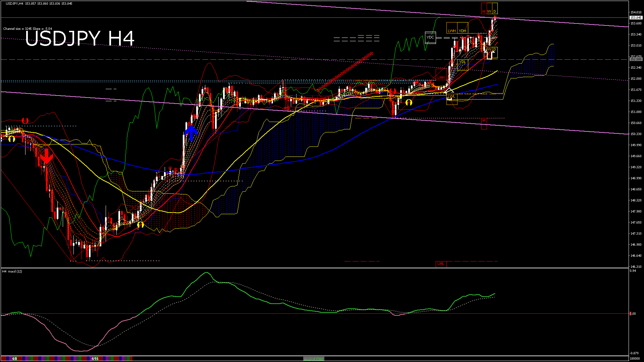Click the red circle arrow near 151.670
The image size is (644, 362).
click(392, 92)
